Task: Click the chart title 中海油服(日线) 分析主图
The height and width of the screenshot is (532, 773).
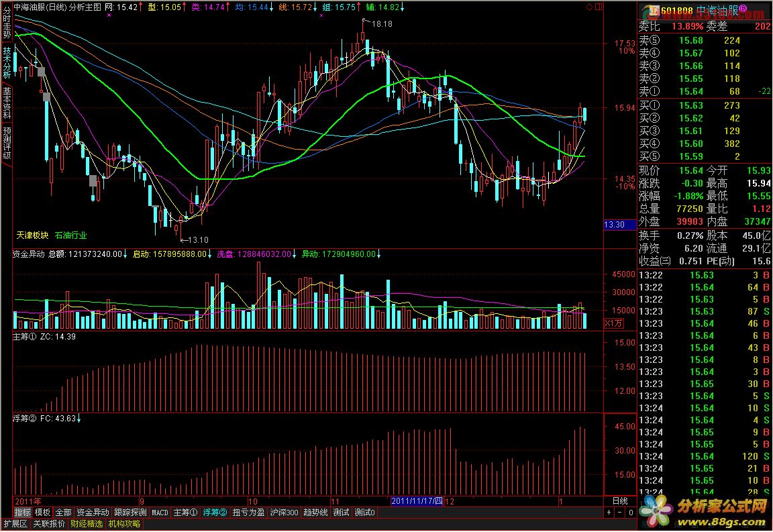Action: (x=57, y=7)
